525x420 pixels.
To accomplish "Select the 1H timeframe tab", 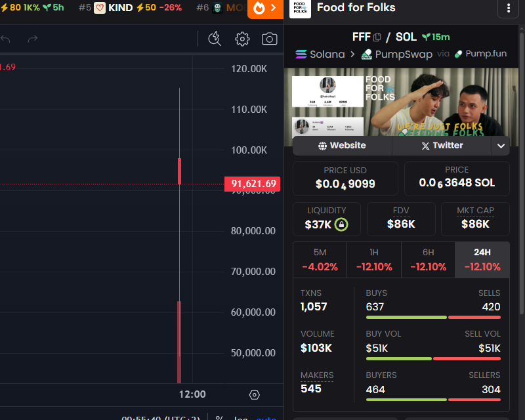I will [x=374, y=260].
